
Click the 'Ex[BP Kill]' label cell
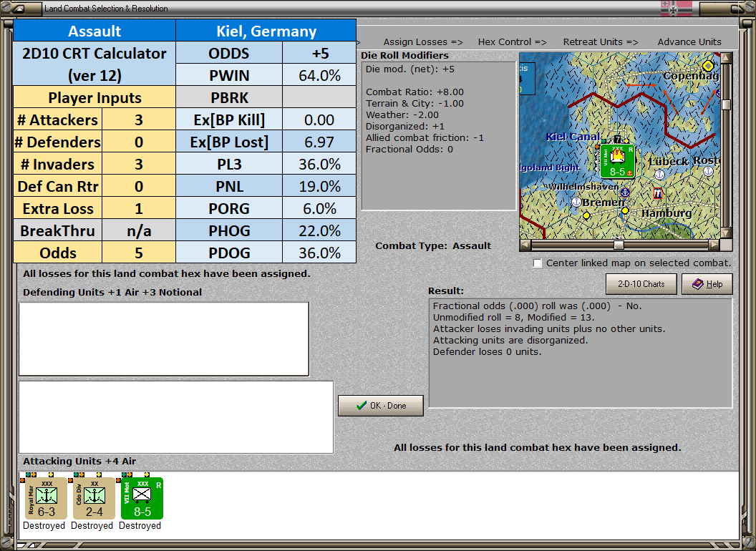click(230, 120)
